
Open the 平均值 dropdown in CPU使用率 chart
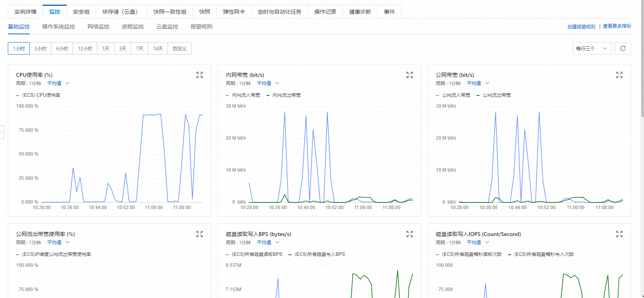click(x=58, y=83)
